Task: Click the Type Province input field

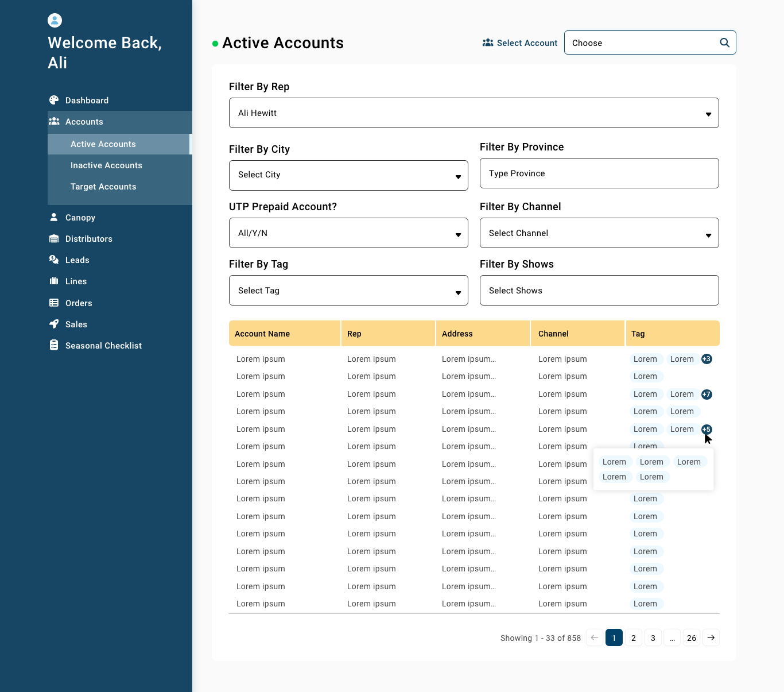Action: coord(599,173)
